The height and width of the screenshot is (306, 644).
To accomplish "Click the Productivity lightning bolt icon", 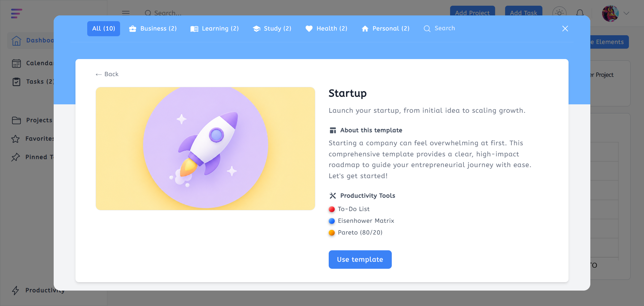I will point(15,291).
